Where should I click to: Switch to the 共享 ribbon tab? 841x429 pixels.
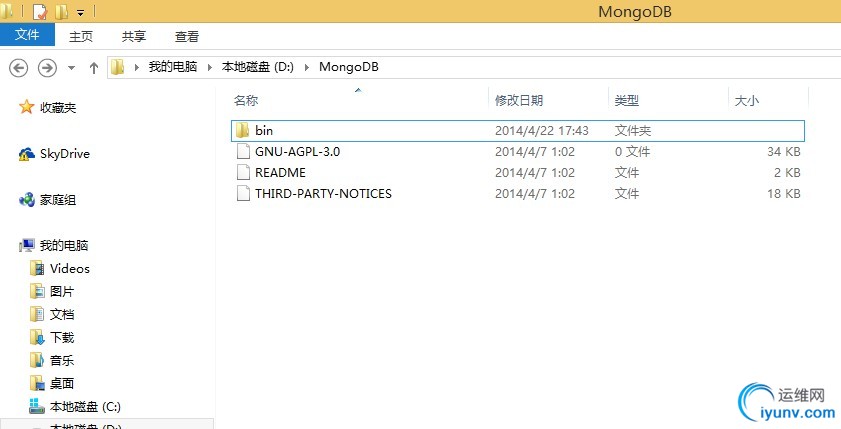tap(134, 36)
